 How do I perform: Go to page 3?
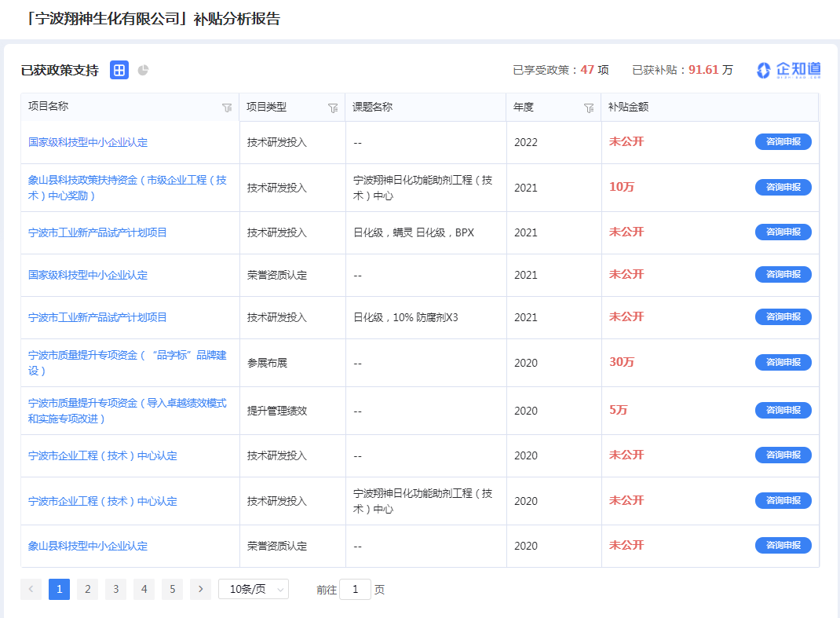click(x=115, y=589)
